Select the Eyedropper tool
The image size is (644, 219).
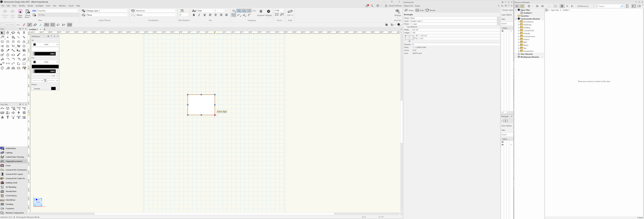(x=8, y=50)
